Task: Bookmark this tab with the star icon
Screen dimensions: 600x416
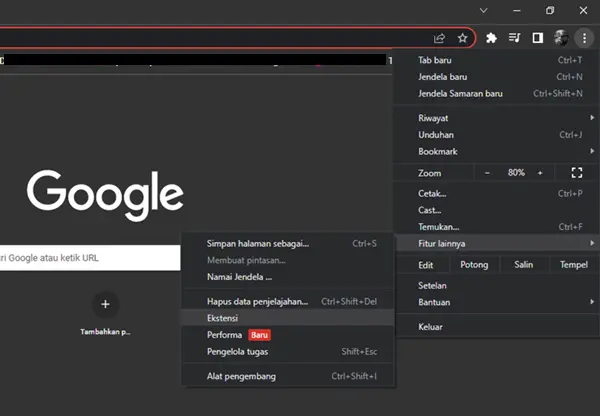Action: 463,38
